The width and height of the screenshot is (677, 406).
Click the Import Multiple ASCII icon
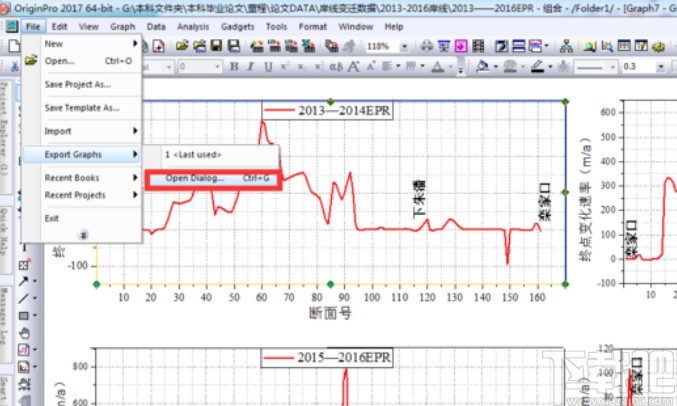(291, 45)
